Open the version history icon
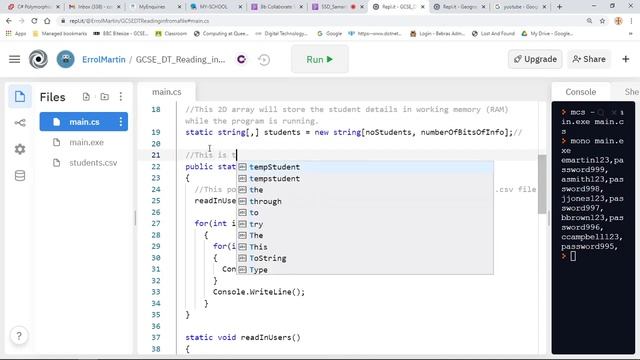 pyautogui.click(x=264, y=60)
